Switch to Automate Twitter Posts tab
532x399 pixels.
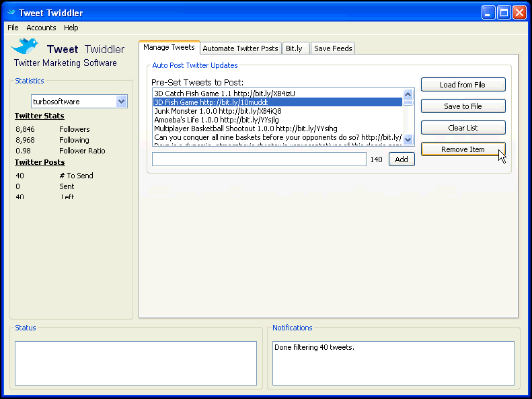pos(240,48)
